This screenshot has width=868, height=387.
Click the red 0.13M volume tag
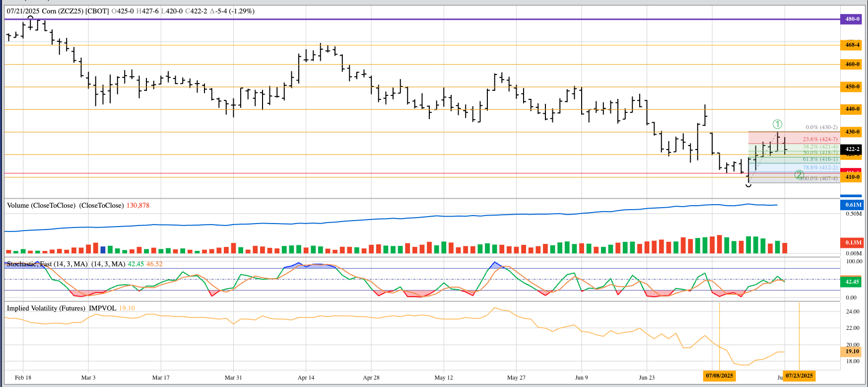(x=853, y=242)
